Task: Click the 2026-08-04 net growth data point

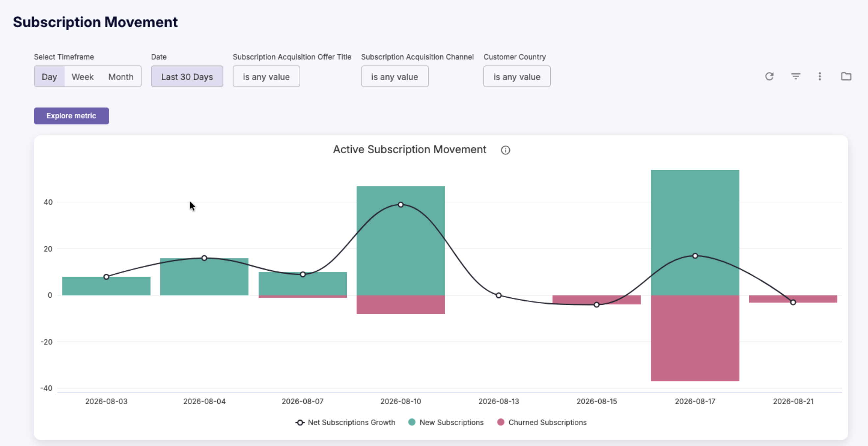Action: (x=204, y=258)
